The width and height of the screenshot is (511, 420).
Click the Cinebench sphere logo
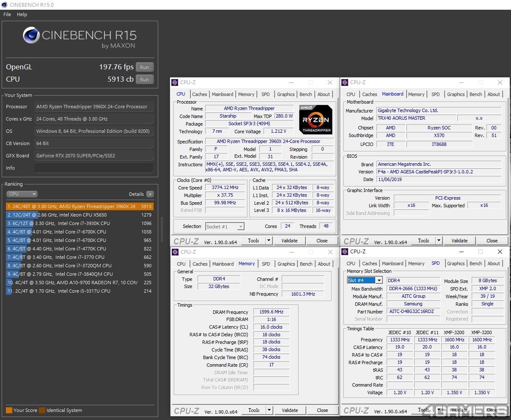31,36
